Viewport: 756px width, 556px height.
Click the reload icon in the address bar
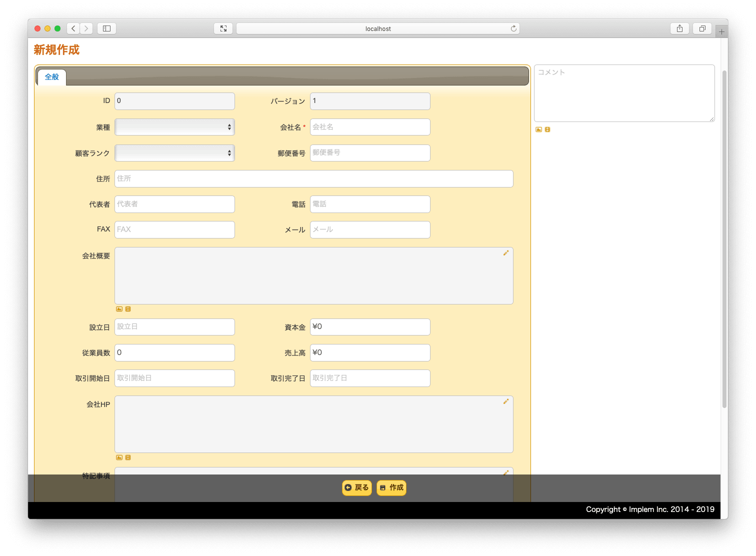(513, 28)
